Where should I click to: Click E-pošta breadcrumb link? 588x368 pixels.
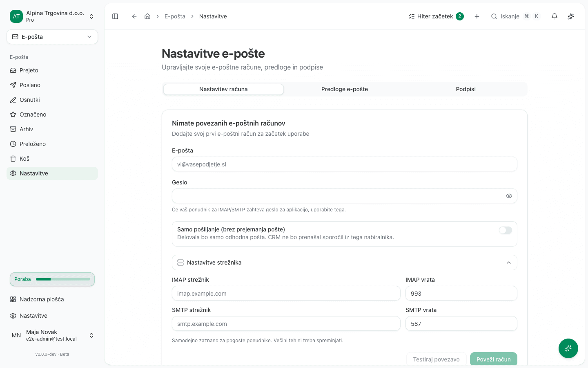point(175,16)
